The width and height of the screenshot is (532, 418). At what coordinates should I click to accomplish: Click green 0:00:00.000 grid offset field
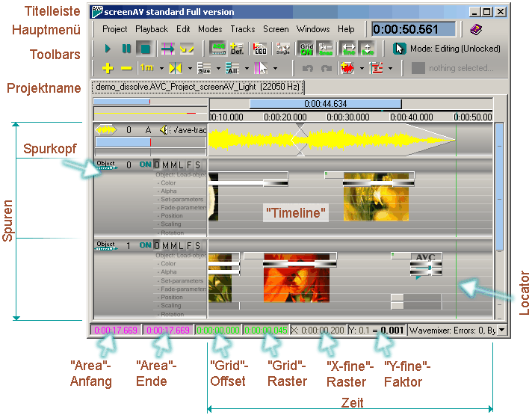218,330
